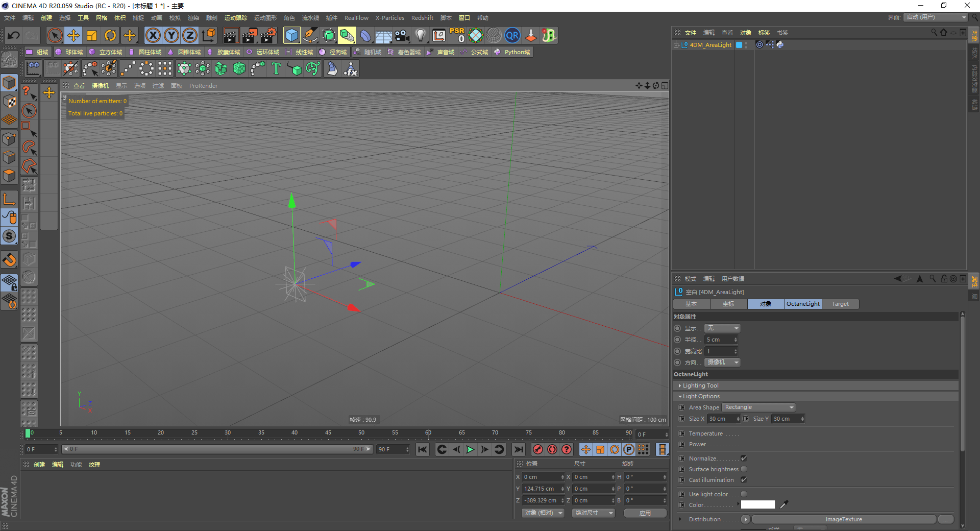Viewport: 980px width, 531px height.
Task: Switch to Texture mode in left toolbar
Action: (x=9, y=102)
